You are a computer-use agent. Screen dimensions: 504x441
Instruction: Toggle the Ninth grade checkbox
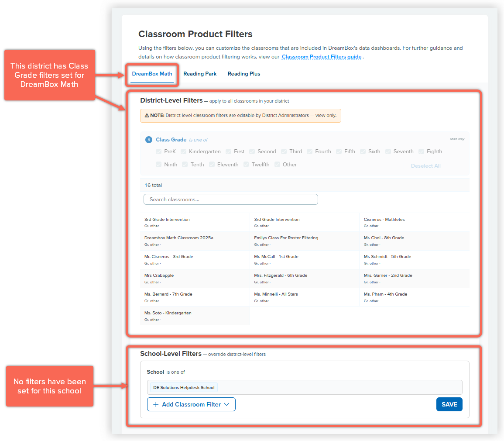point(158,164)
